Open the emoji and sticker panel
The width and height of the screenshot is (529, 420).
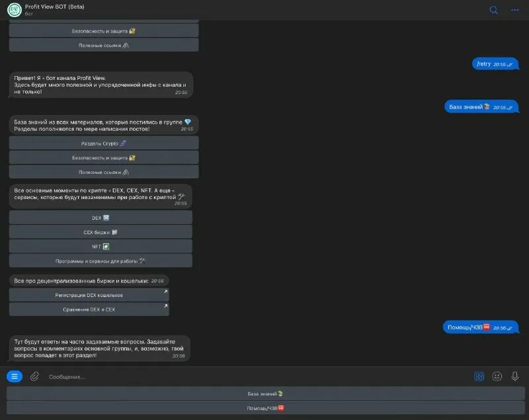point(495,374)
